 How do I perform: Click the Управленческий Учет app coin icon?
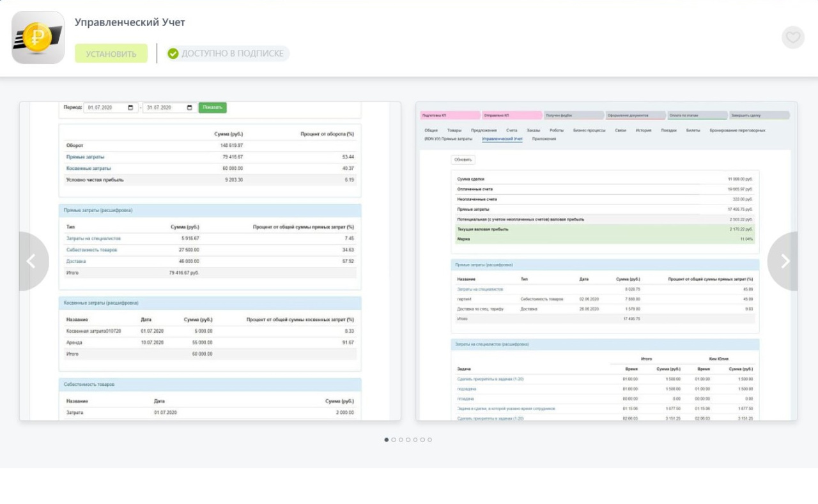point(38,37)
